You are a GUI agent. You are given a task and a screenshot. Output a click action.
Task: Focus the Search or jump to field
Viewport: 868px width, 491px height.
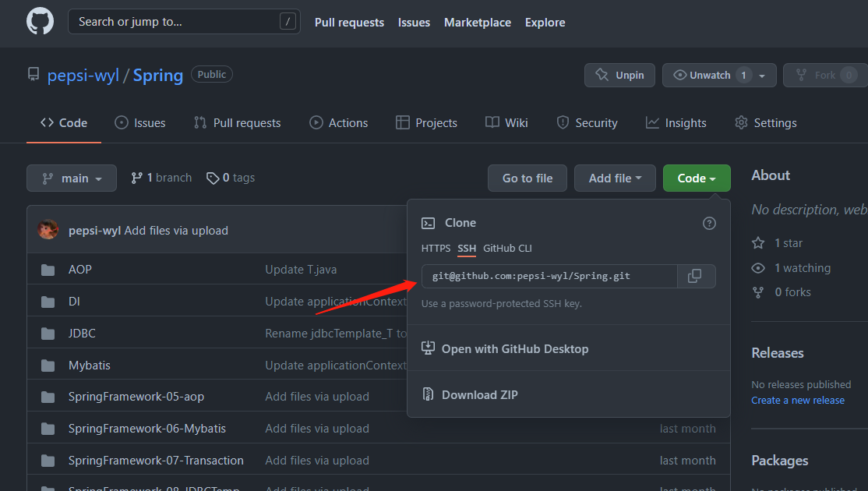(184, 22)
